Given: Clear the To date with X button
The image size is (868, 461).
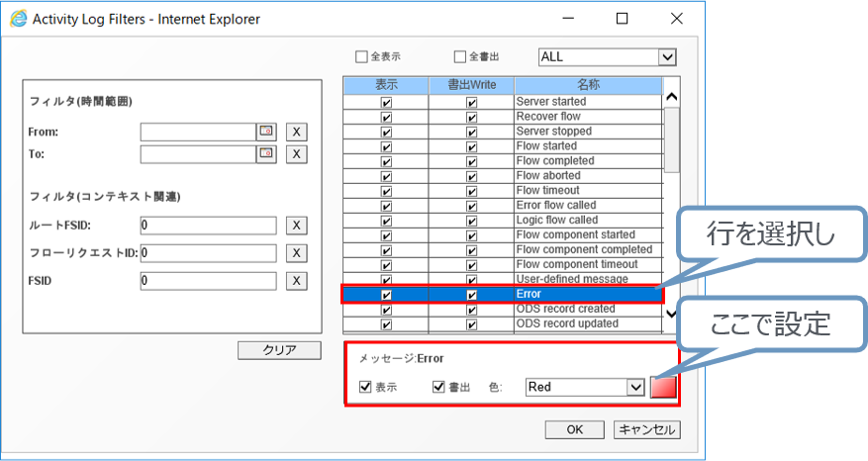Looking at the screenshot, I should (296, 154).
